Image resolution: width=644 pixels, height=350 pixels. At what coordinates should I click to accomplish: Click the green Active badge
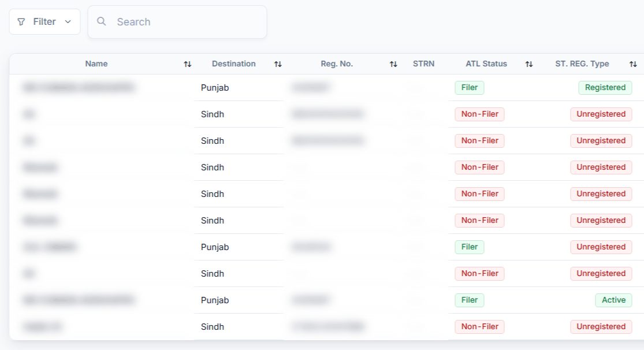pyautogui.click(x=613, y=300)
